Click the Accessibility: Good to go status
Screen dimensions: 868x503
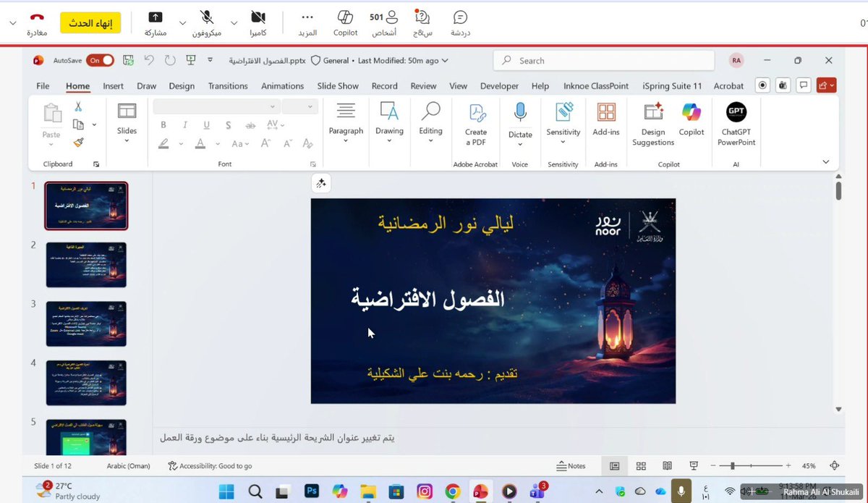pyautogui.click(x=210, y=466)
